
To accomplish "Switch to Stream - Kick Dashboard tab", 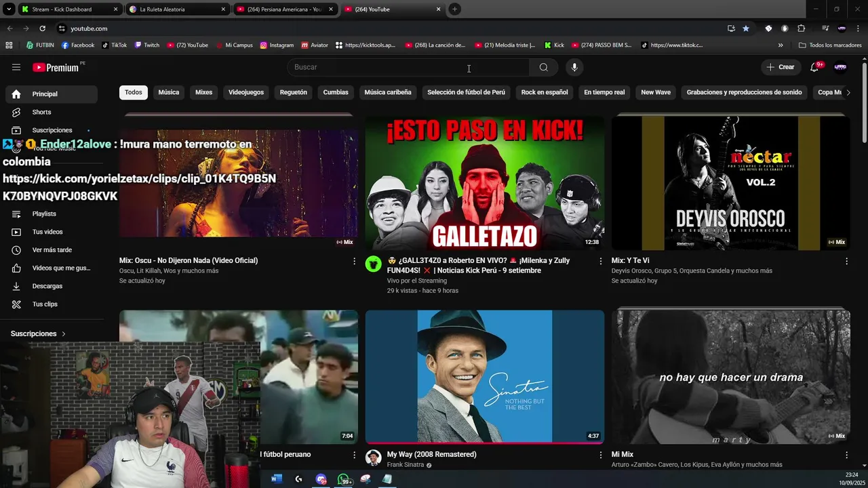I will click(69, 9).
